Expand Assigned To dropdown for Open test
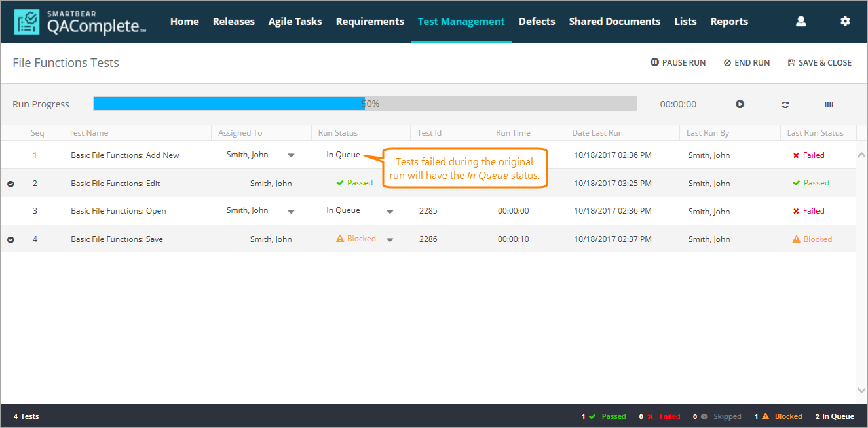868x428 pixels. 291,212
